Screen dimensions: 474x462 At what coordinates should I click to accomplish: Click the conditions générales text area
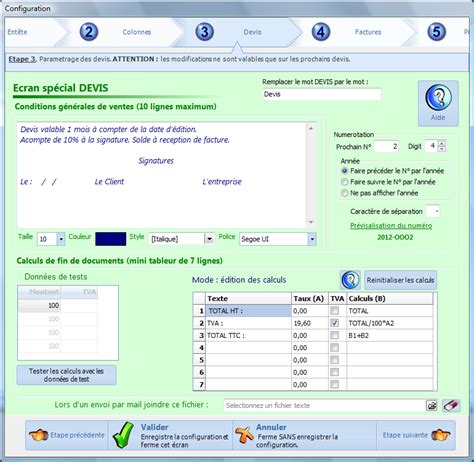tap(162, 175)
